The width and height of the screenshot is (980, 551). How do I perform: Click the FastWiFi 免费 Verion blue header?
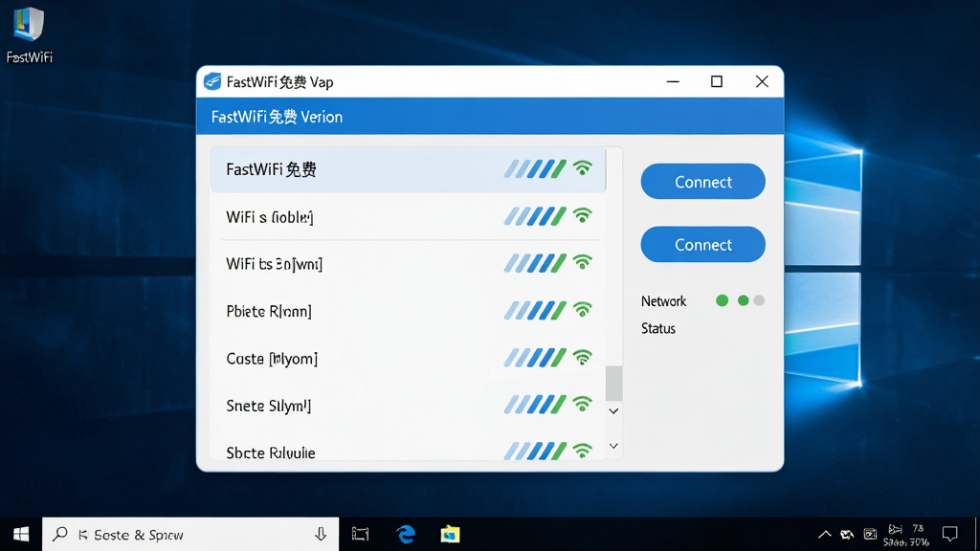coord(490,116)
